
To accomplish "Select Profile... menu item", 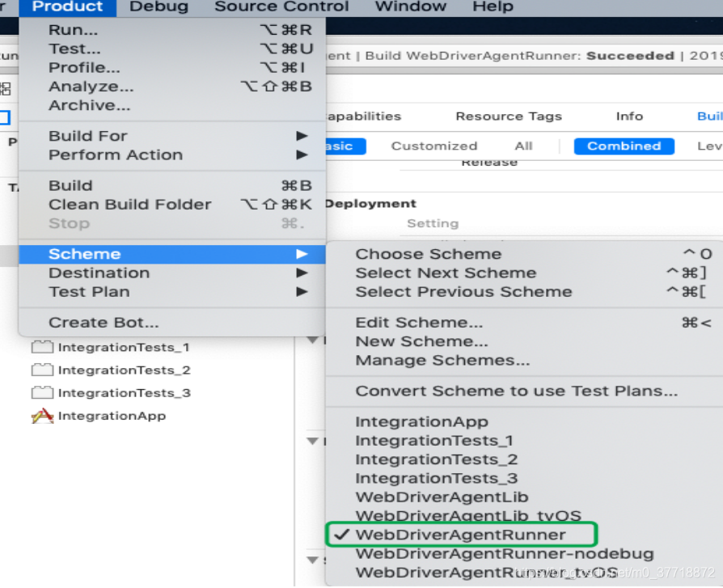I will (172, 68).
